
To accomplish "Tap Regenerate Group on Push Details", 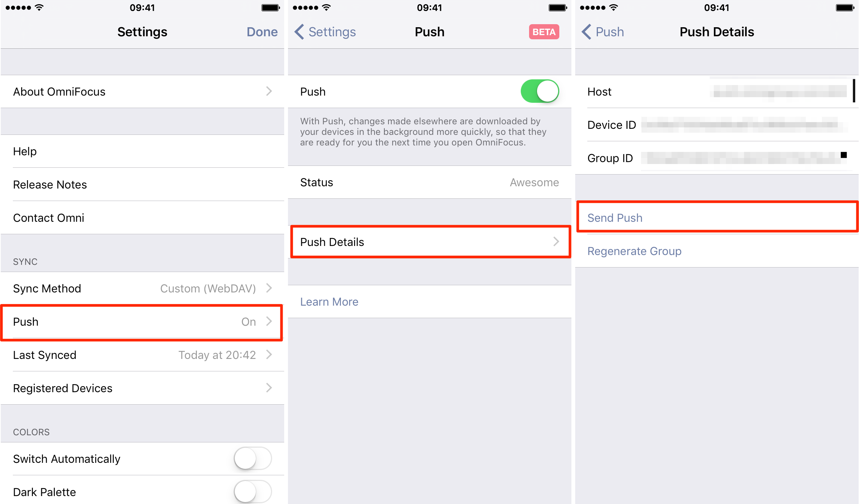I will click(634, 251).
